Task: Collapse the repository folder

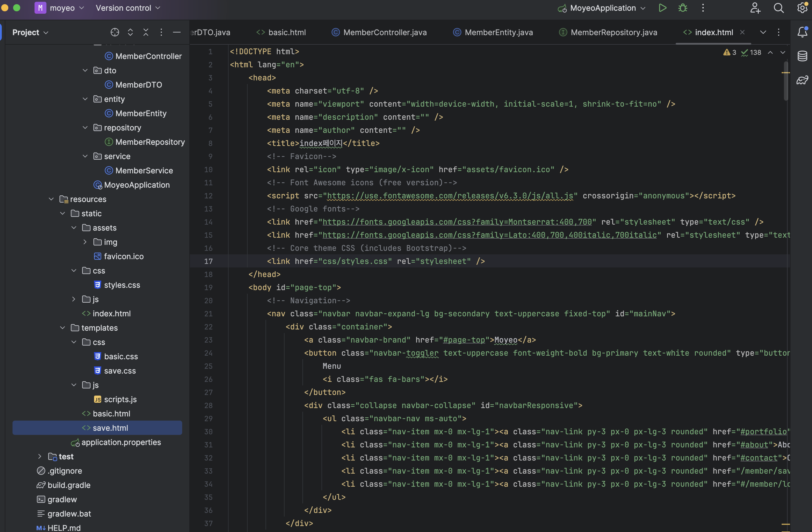Action: point(85,128)
